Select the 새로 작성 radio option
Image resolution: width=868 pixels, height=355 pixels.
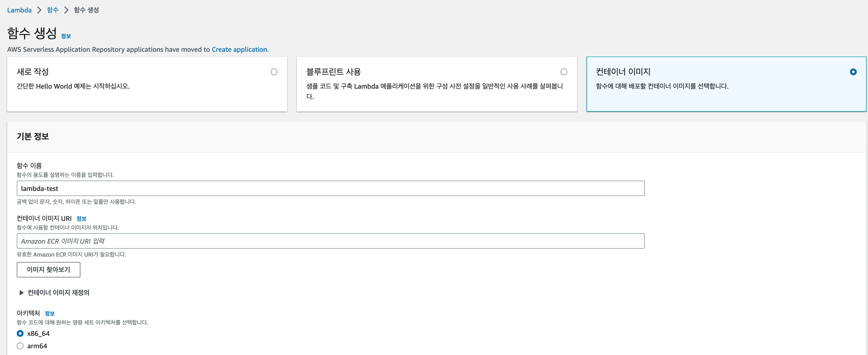click(274, 72)
